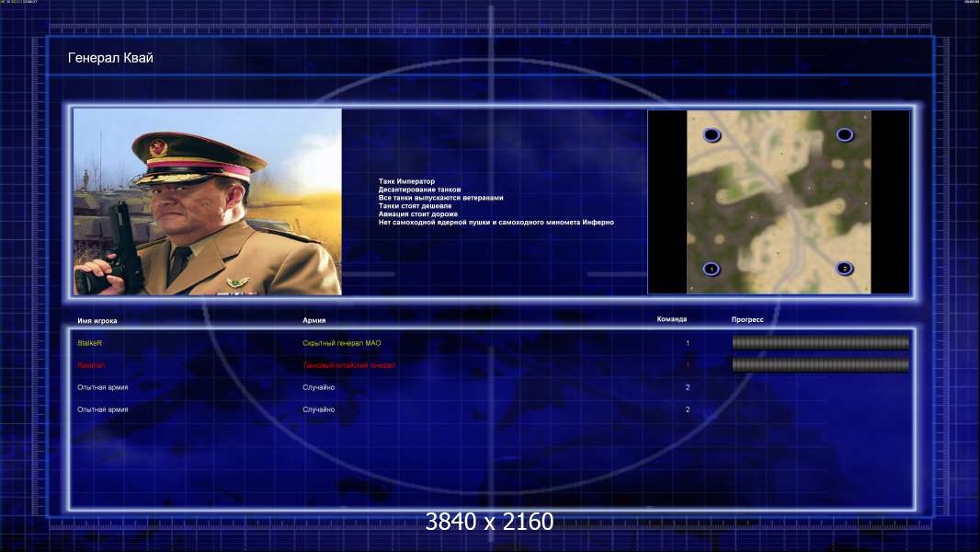Click start position marker 1 on the map

712,269
